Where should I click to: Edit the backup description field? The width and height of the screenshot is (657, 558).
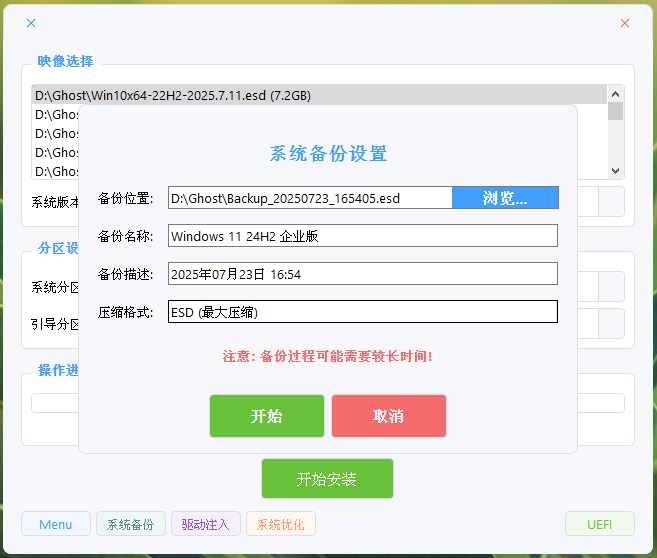363,274
